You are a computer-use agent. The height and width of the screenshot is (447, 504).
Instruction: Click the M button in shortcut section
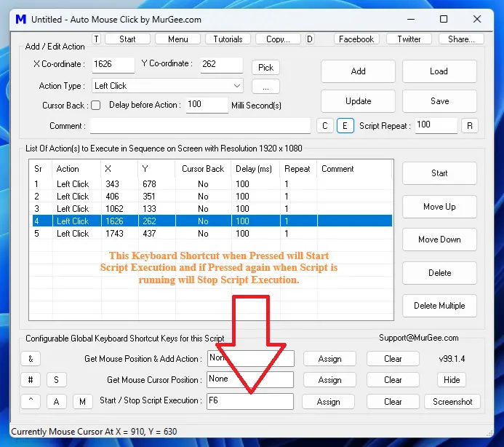pyautogui.click(x=83, y=401)
